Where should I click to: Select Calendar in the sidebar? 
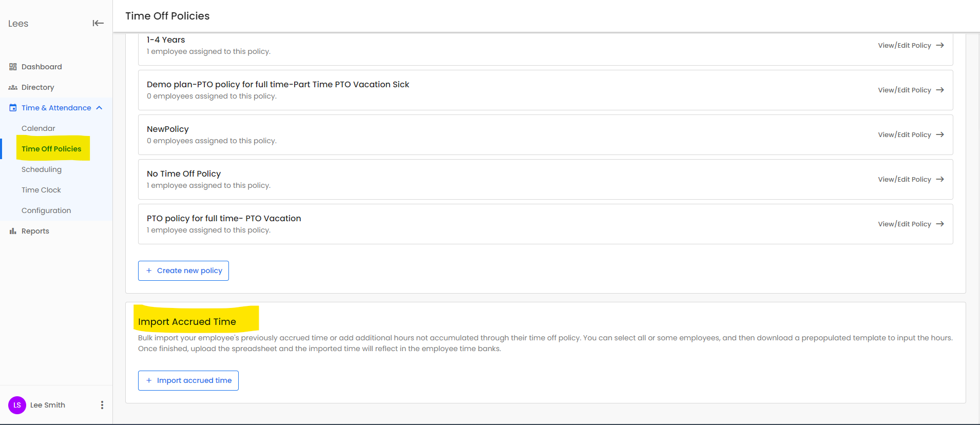38,128
